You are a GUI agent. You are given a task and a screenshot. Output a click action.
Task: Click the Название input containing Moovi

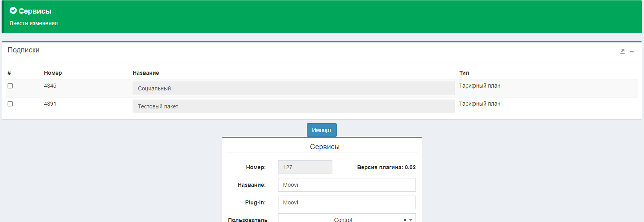346,185
